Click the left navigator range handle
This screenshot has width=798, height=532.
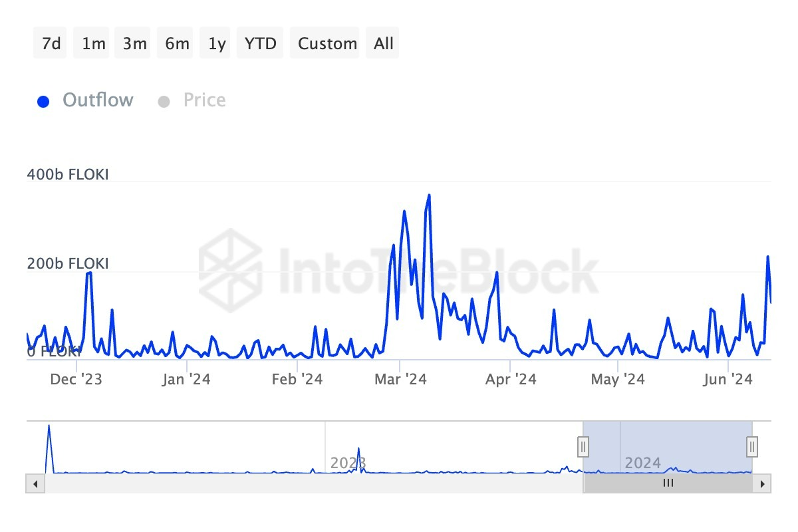pyautogui.click(x=583, y=446)
